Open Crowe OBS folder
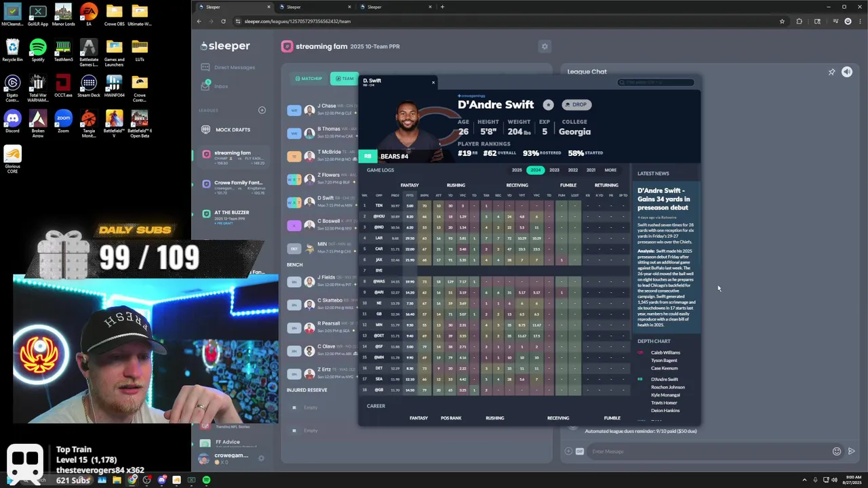This screenshot has height=488, width=868. [114, 15]
